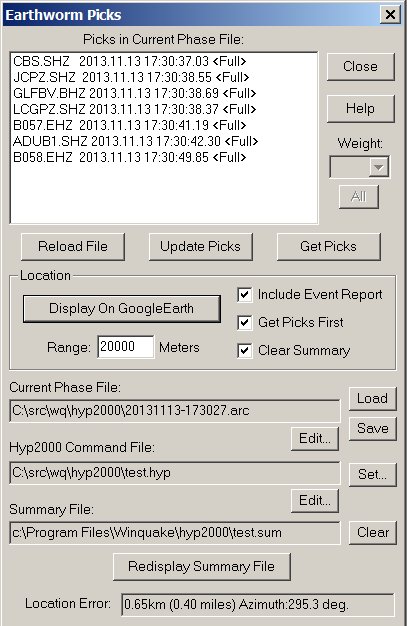Disable the Clear Summary checkbox
Screen dimensions: 407x626
[244, 351]
